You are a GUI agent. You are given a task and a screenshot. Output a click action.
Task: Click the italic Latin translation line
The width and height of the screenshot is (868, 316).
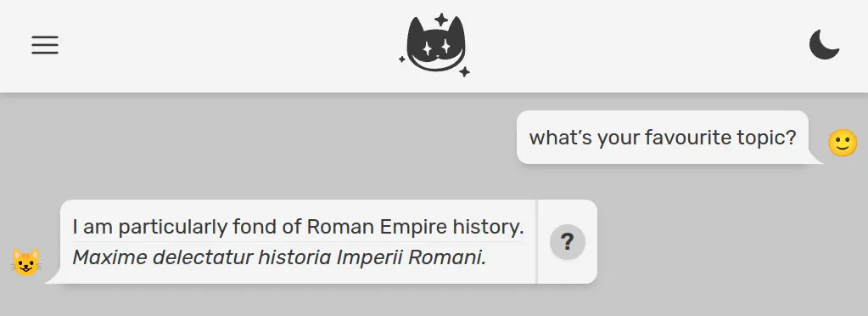click(279, 257)
